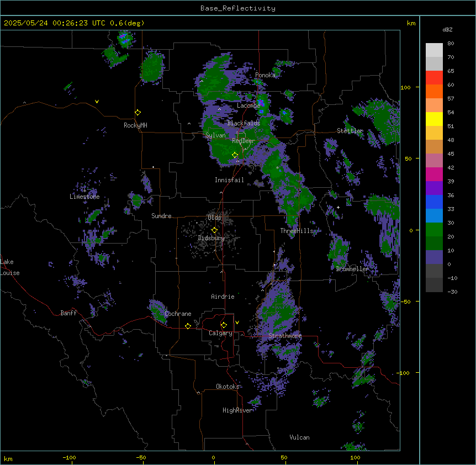This screenshot has width=476, height=465.
Task: Click the white plus marker west of Drumheller
Action: pos(338,207)
